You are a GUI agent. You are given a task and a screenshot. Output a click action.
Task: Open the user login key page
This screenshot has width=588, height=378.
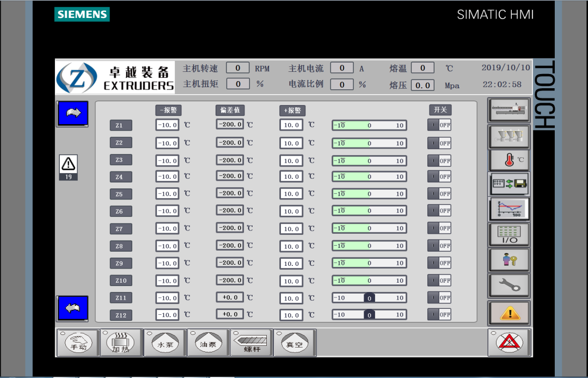(509, 260)
